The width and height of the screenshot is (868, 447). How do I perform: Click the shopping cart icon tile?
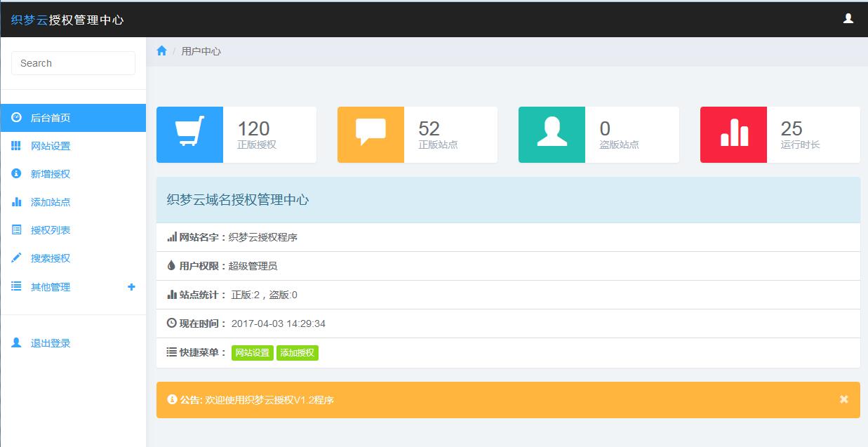tap(189, 135)
